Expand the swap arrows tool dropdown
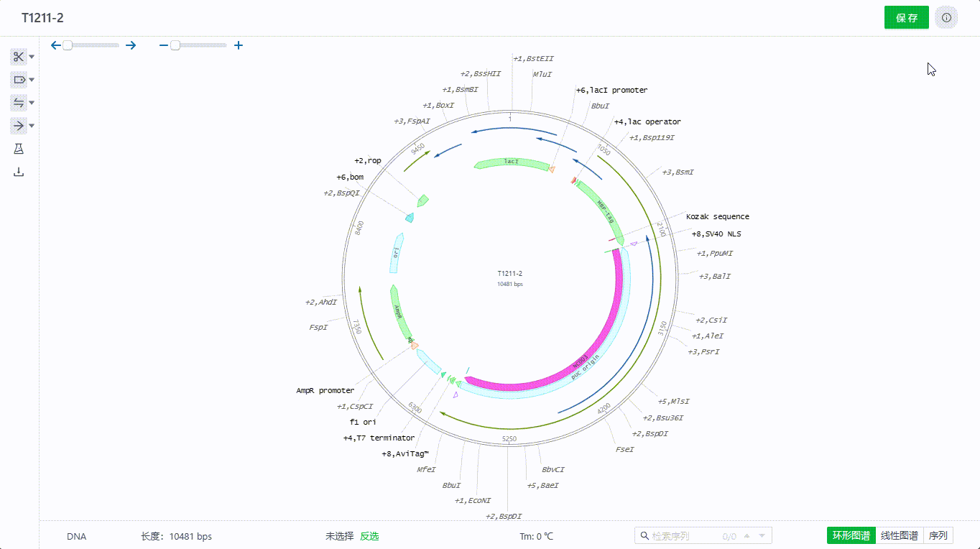The image size is (980, 549). click(x=32, y=103)
